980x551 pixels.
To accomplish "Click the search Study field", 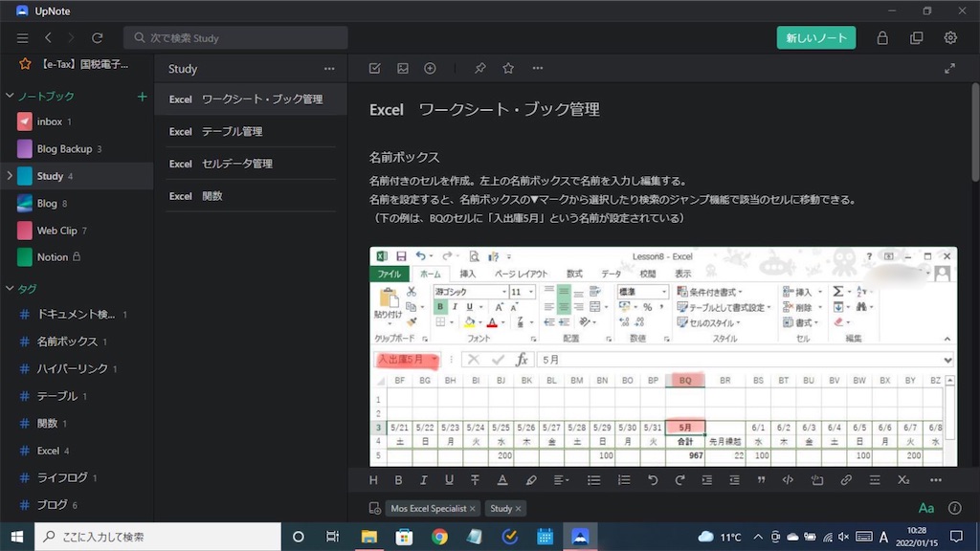I will pos(235,38).
